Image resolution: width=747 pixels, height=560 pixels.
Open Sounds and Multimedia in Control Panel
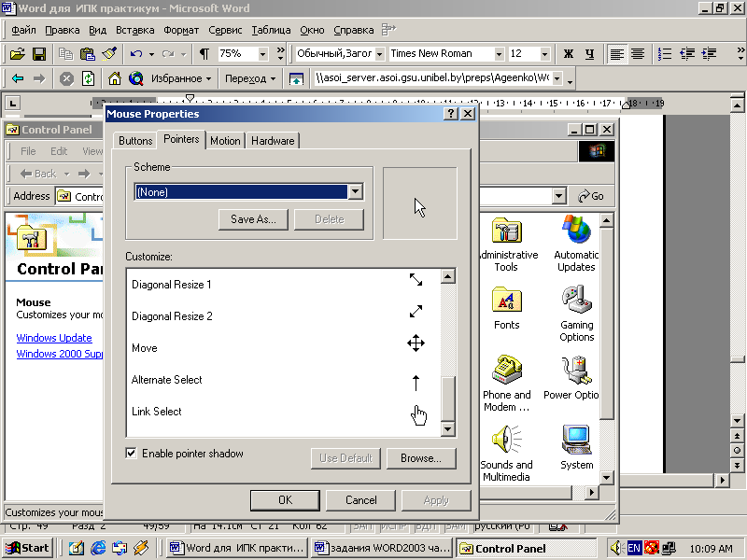click(x=506, y=454)
